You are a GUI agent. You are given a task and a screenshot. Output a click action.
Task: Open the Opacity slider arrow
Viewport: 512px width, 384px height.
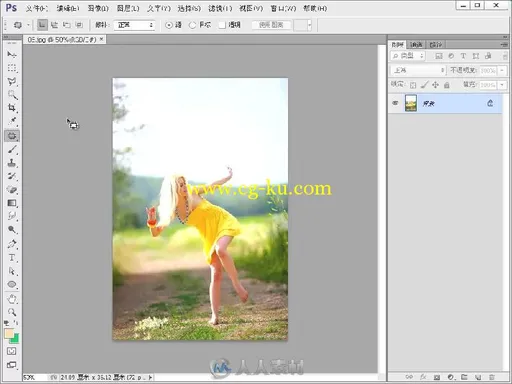502,70
